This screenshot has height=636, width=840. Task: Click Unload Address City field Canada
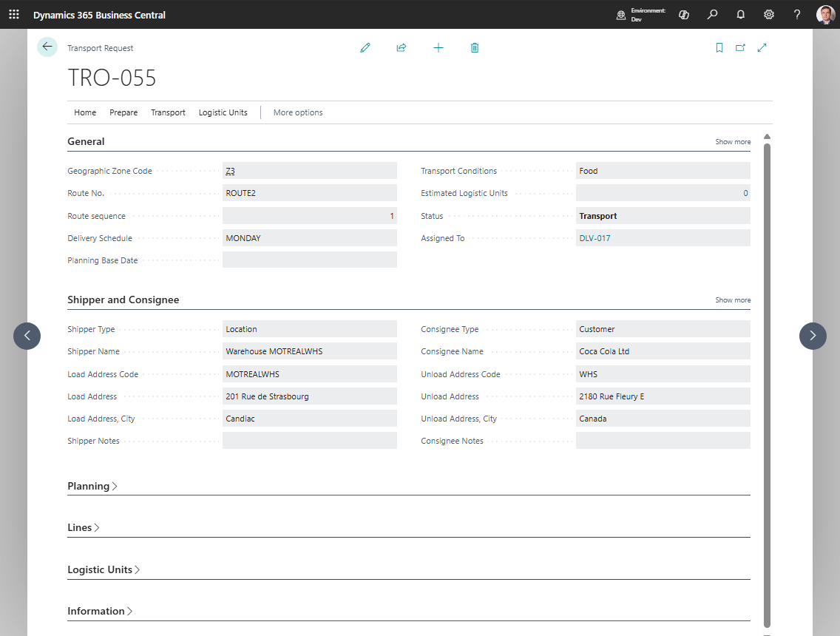pos(663,419)
